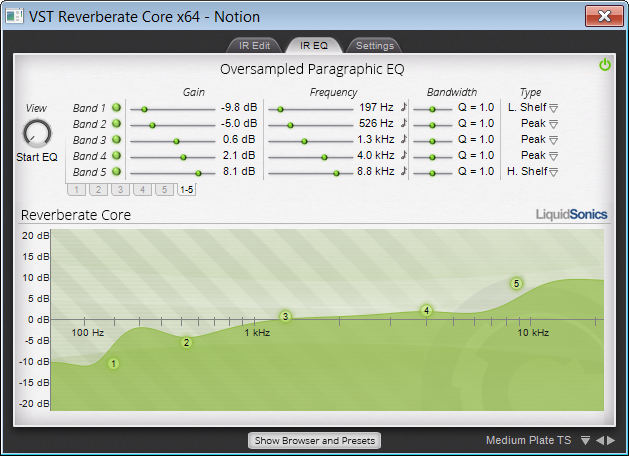629x456 pixels.
Task: Open Band 2 Peak type dropdown
Action: point(554,124)
